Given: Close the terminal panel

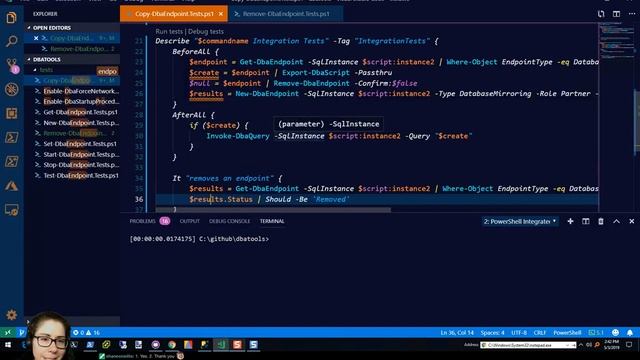Looking at the screenshot, I should [x=631, y=221].
